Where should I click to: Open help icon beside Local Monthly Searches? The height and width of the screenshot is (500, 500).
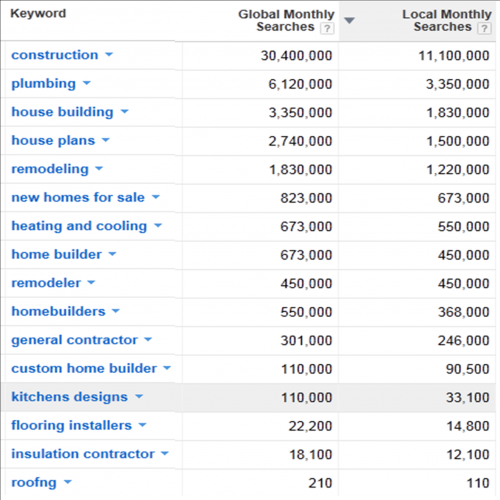[x=484, y=28]
